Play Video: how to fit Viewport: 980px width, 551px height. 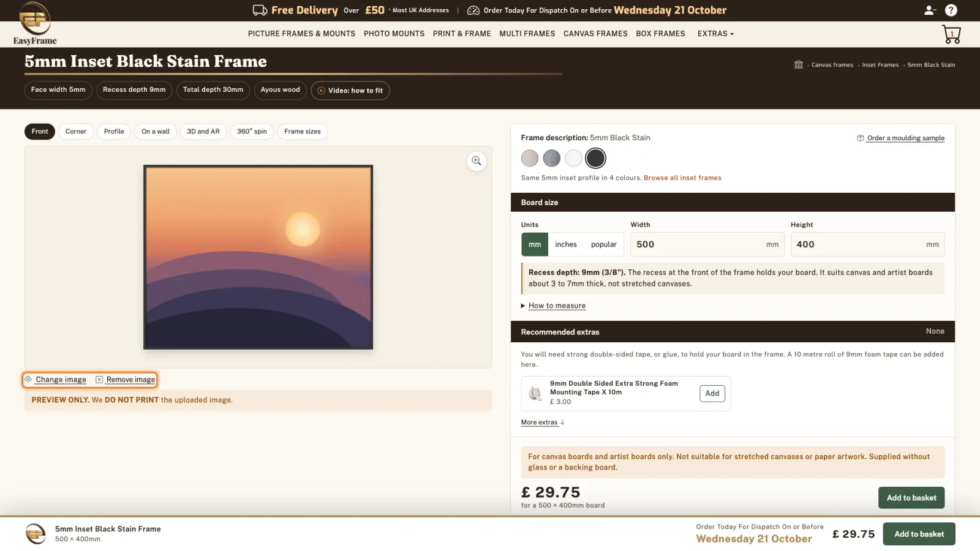350,91
